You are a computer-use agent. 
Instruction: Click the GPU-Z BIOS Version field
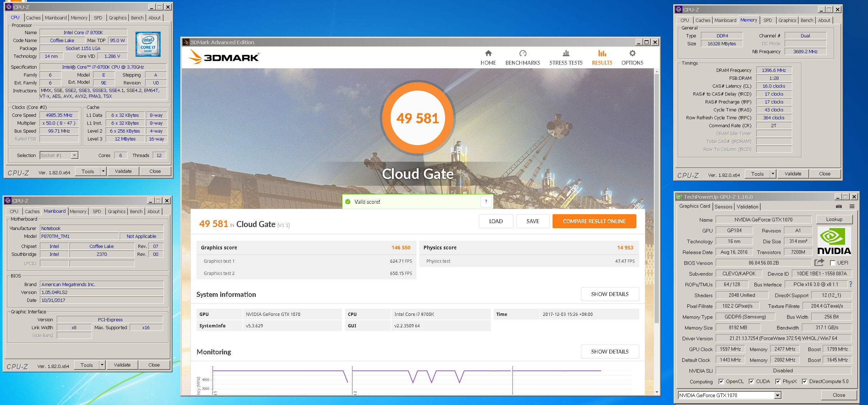point(763,263)
